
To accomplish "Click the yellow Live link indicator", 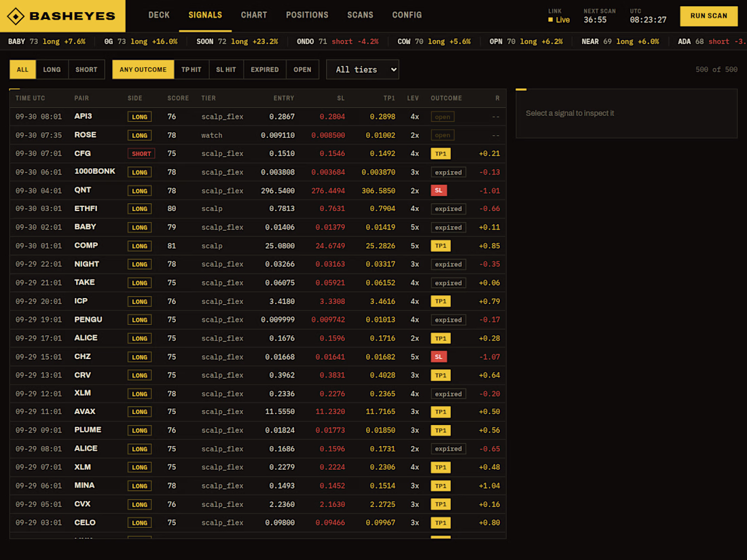I will point(559,20).
